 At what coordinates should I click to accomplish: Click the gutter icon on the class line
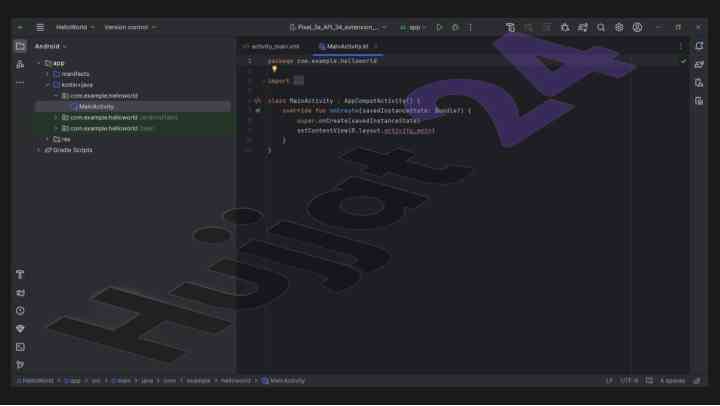(x=258, y=101)
